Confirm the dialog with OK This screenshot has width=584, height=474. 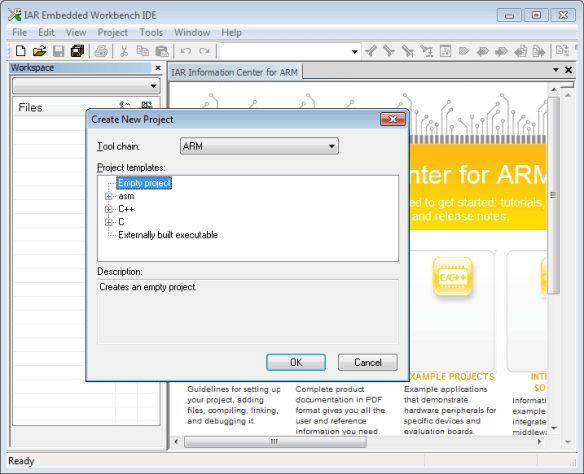296,362
